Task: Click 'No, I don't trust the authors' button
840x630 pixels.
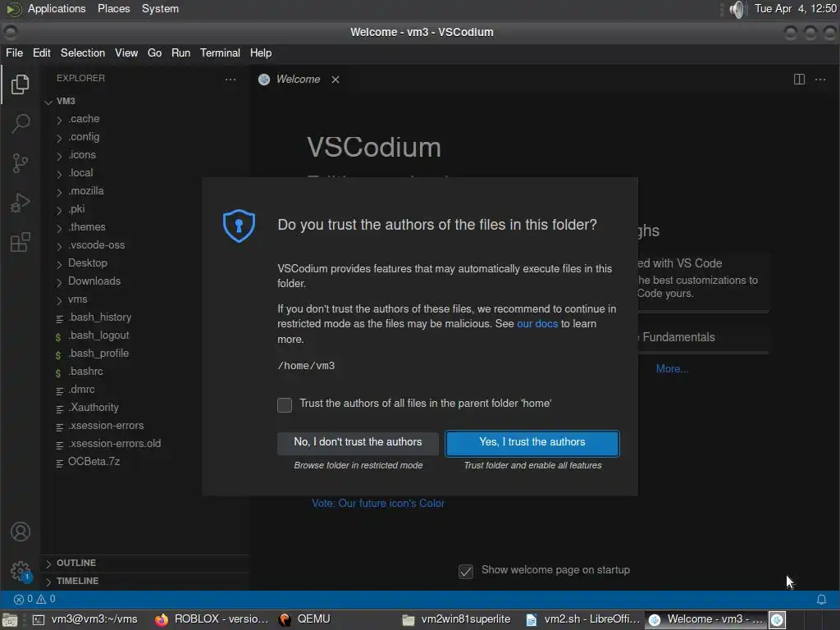Action: (358, 443)
